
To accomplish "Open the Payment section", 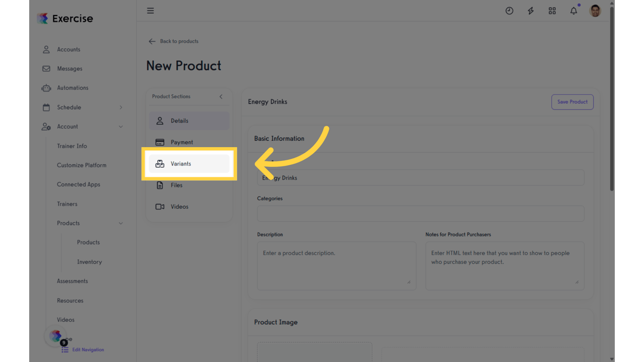I will click(x=182, y=142).
